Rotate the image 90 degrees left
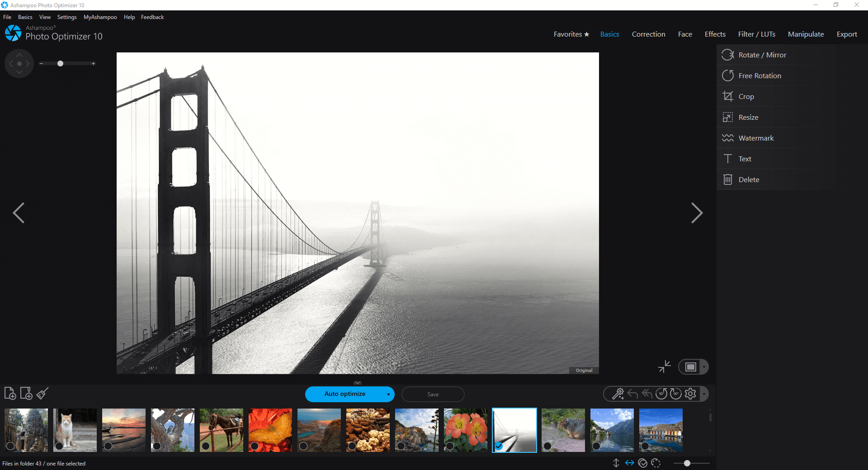 tap(661, 394)
